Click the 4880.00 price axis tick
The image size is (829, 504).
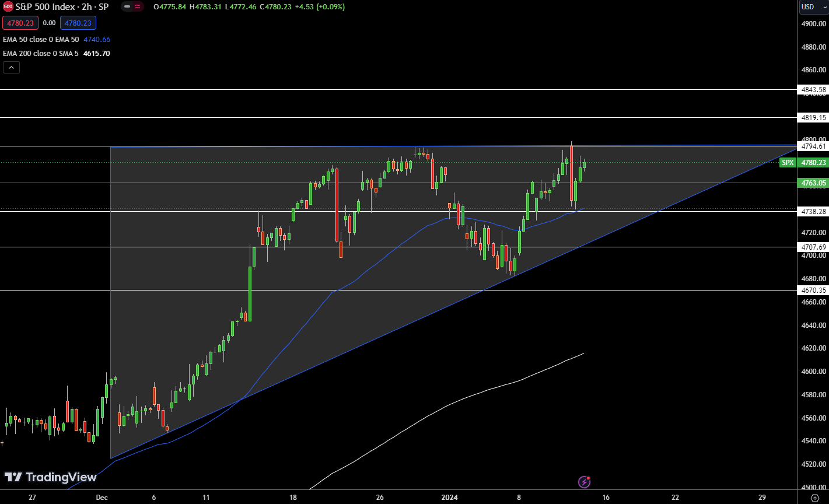tap(814, 47)
